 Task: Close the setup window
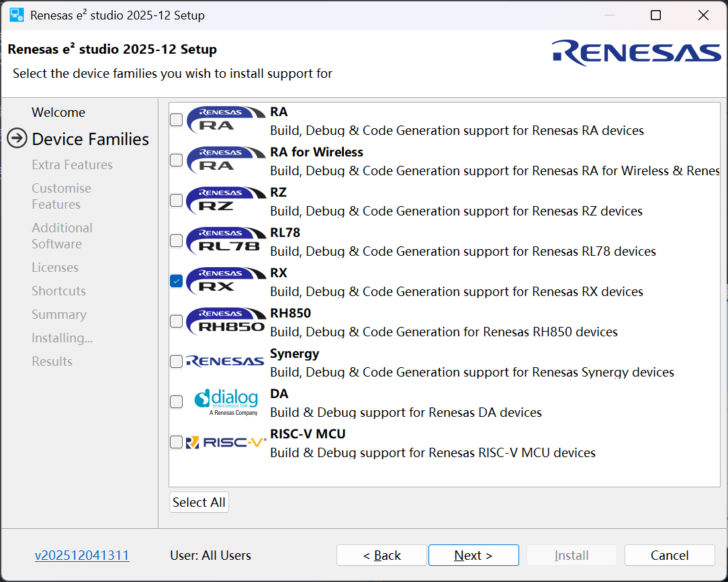click(703, 15)
